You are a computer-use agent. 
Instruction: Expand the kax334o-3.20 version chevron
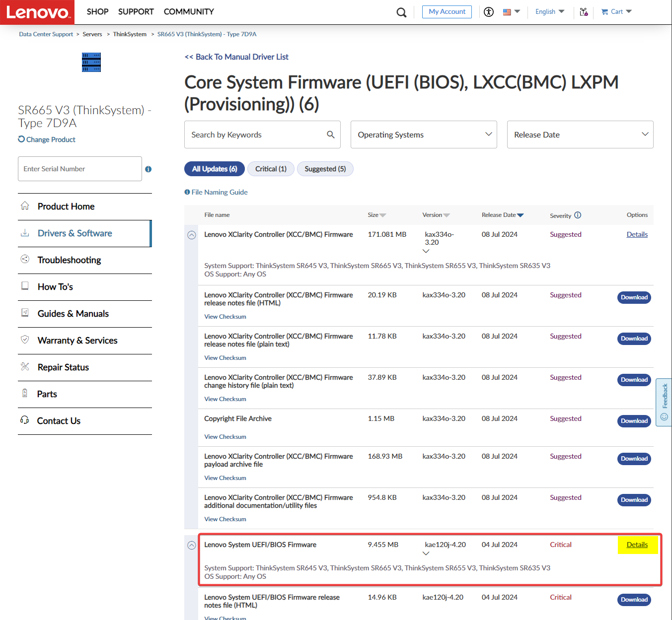[x=426, y=251]
